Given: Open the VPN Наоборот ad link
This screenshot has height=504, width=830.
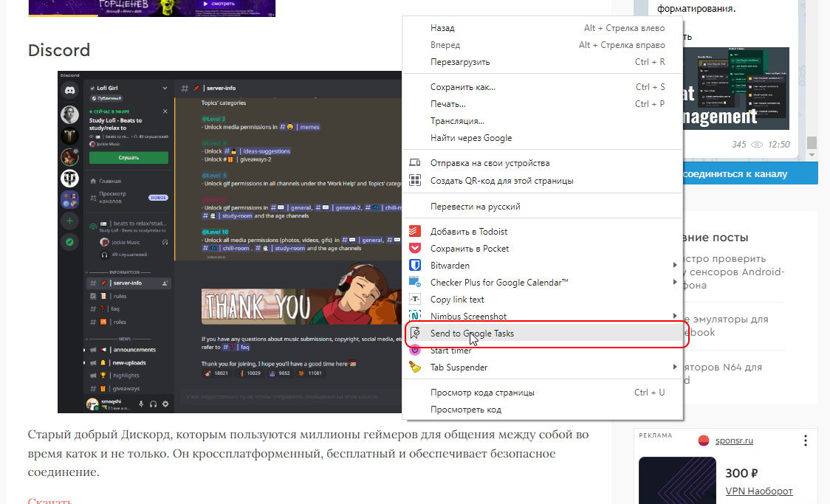Looking at the screenshot, I should [x=758, y=491].
